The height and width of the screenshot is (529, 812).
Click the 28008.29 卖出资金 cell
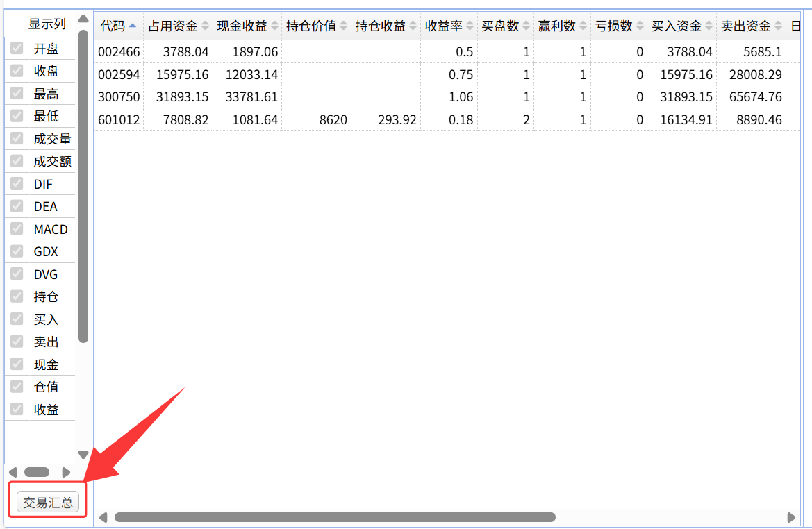(x=752, y=74)
